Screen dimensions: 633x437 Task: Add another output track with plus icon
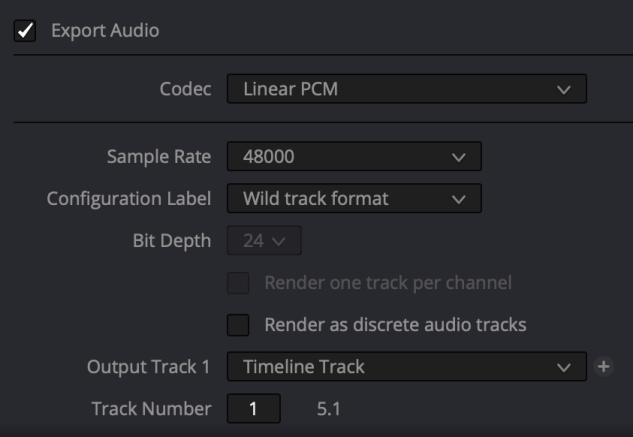603,367
